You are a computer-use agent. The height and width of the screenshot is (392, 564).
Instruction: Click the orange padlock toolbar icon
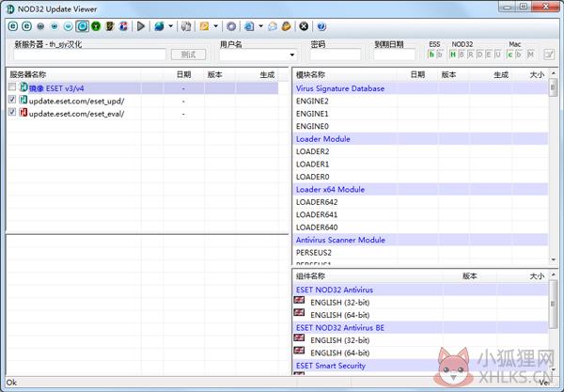[x=287, y=26]
